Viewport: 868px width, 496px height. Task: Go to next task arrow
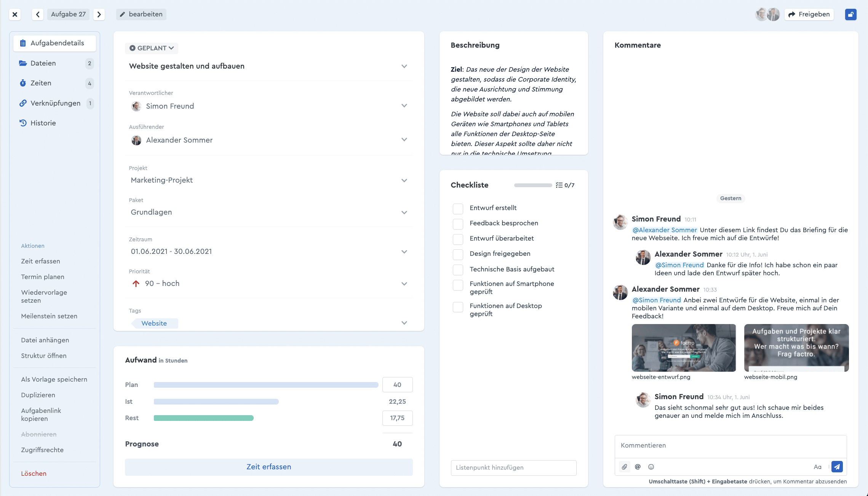99,14
